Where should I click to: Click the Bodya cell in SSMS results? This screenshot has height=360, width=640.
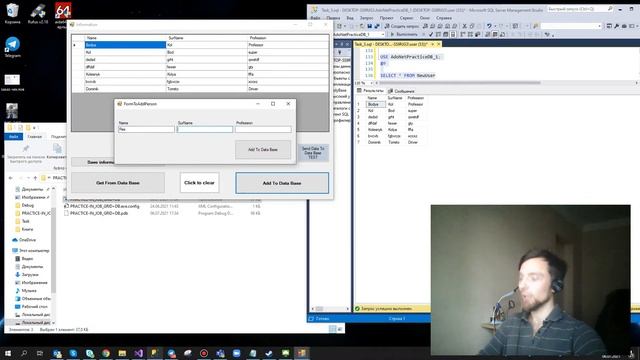pyautogui.click(x=375, y=104)
